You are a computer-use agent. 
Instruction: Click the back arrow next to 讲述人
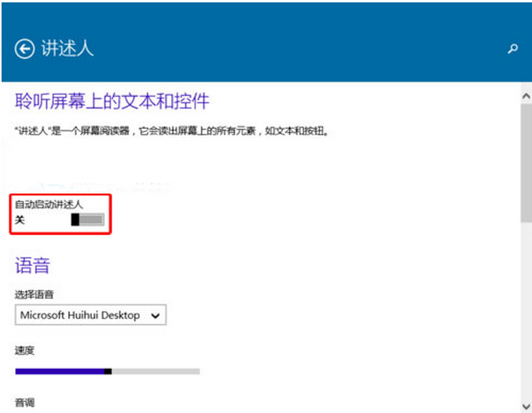pyautogui.click(x=25, y=49)
